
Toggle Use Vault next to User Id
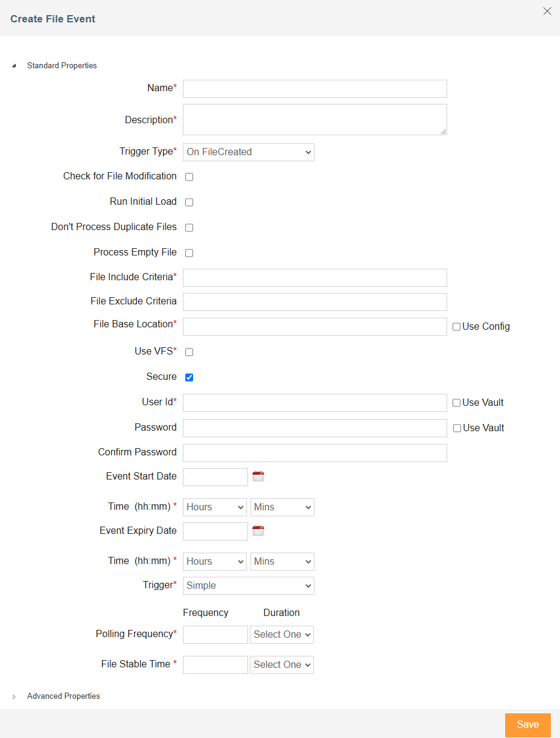(457, 403)
